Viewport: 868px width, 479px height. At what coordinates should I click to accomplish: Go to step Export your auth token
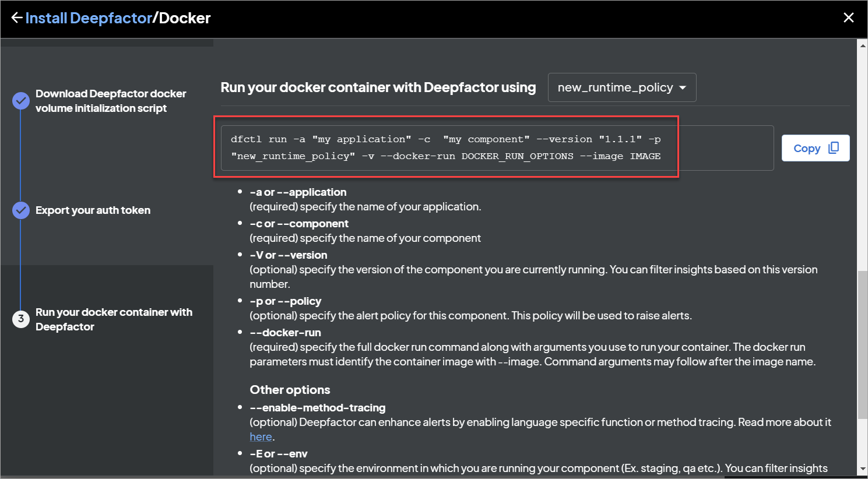click(x=93, y=210)
